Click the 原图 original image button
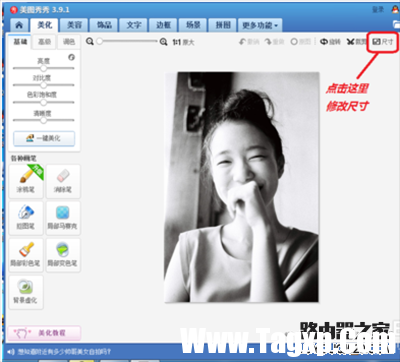 pos(301,42)
